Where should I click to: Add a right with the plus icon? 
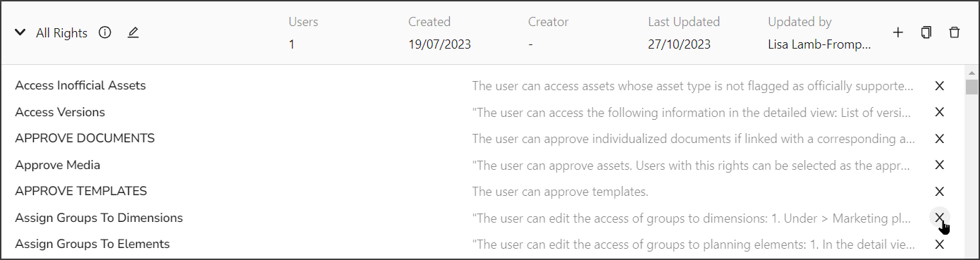[x=898, y=32]
